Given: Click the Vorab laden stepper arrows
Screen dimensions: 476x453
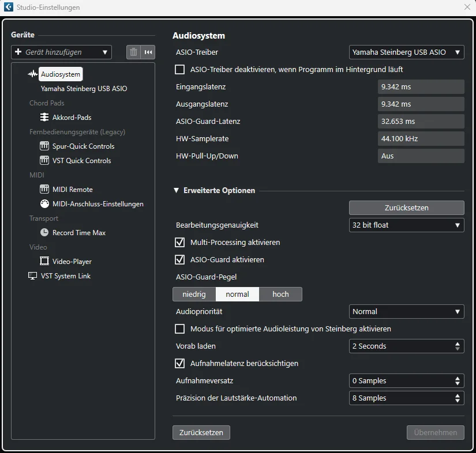Looking at the screenshot, I should click(458, 346).
